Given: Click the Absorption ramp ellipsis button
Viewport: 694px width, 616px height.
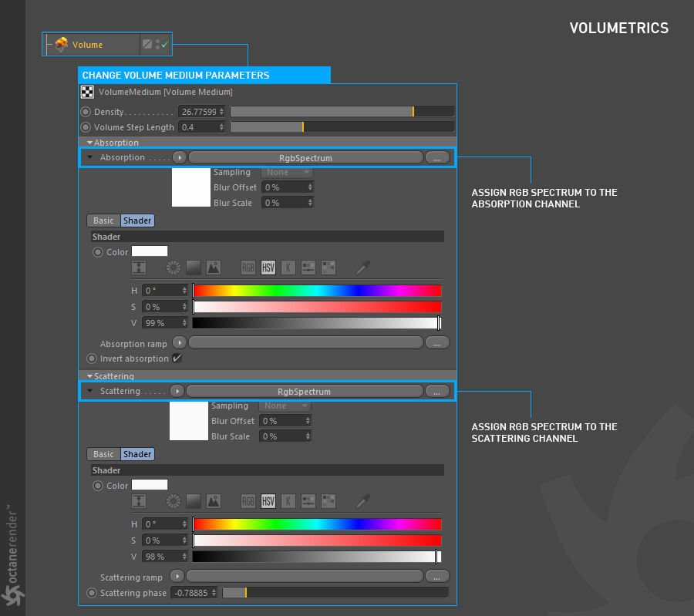Looking at the screenshot, I should pos(437,343).
